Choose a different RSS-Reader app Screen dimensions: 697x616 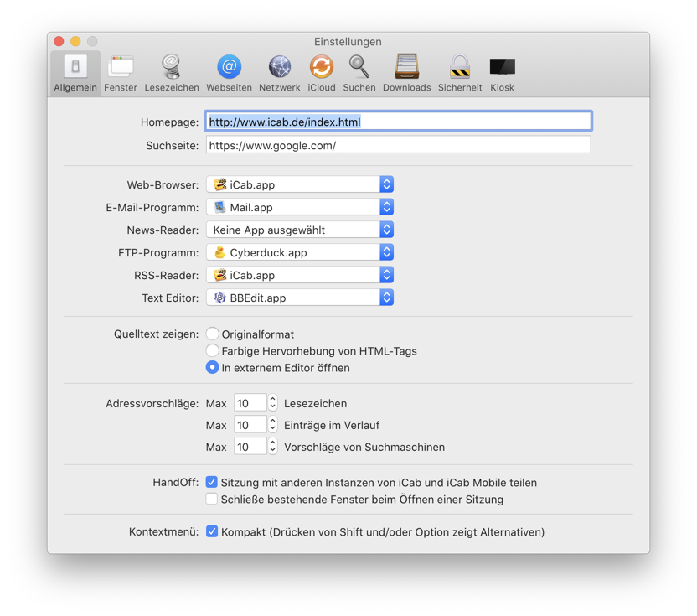click(x=300, y=275)
